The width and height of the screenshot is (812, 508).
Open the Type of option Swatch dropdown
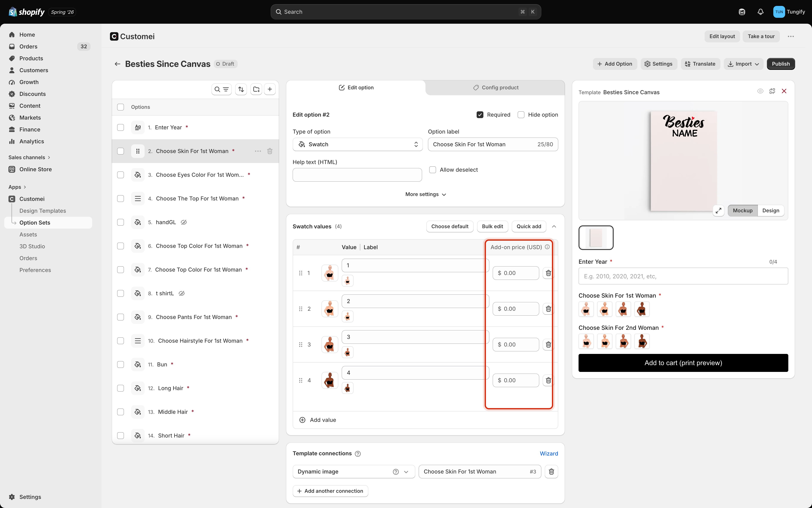pyautogui.click(x=357, y=145)
